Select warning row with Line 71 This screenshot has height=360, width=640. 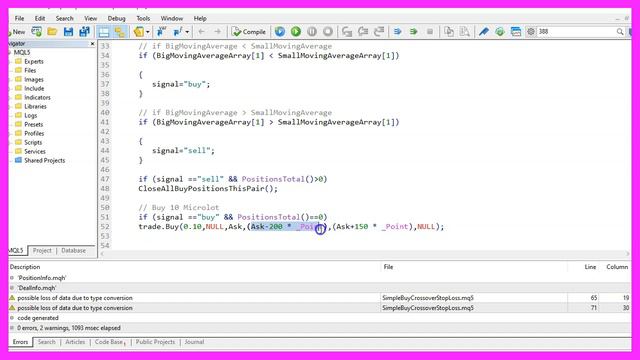[320, 308]
